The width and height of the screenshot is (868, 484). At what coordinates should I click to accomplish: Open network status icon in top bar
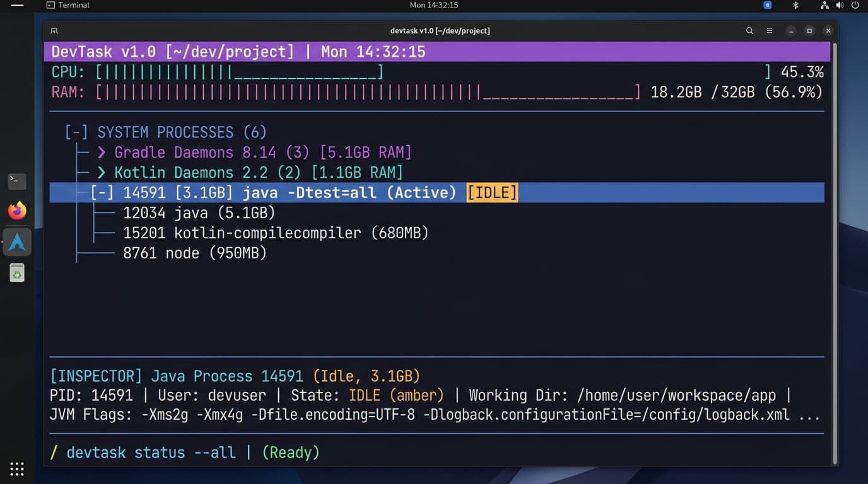[824, 5]
